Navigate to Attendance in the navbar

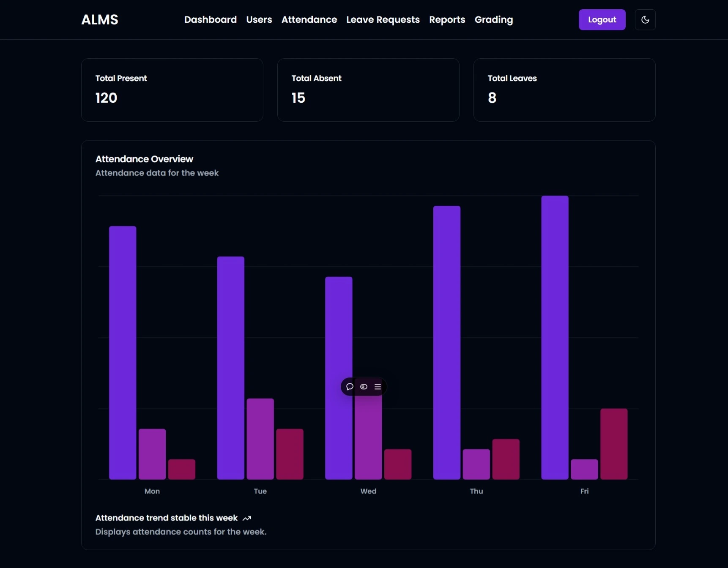tap(309, 20)
